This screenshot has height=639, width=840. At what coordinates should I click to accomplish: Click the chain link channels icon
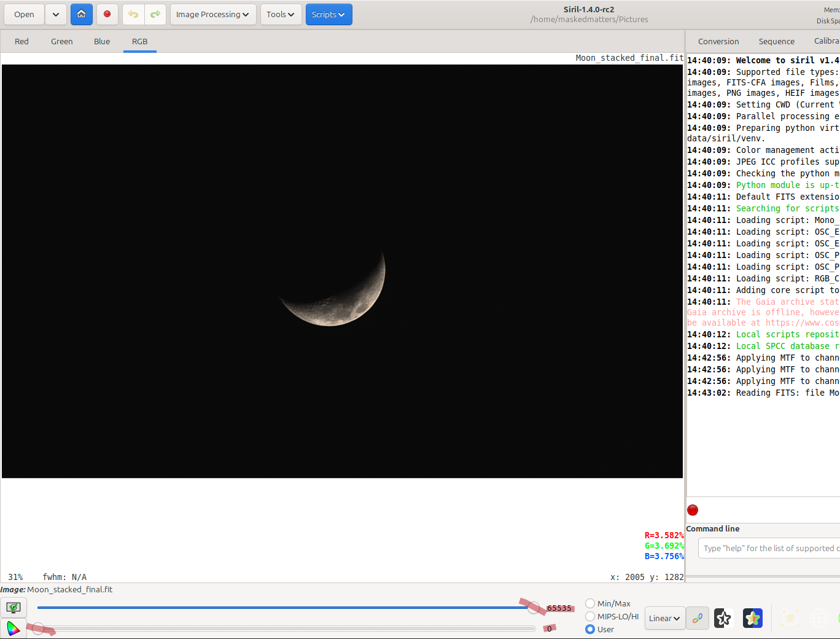click(698, 618)
